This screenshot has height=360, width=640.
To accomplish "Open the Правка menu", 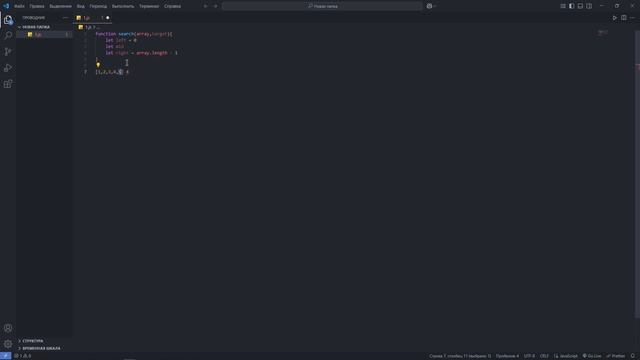I will [x=37, y=6].
